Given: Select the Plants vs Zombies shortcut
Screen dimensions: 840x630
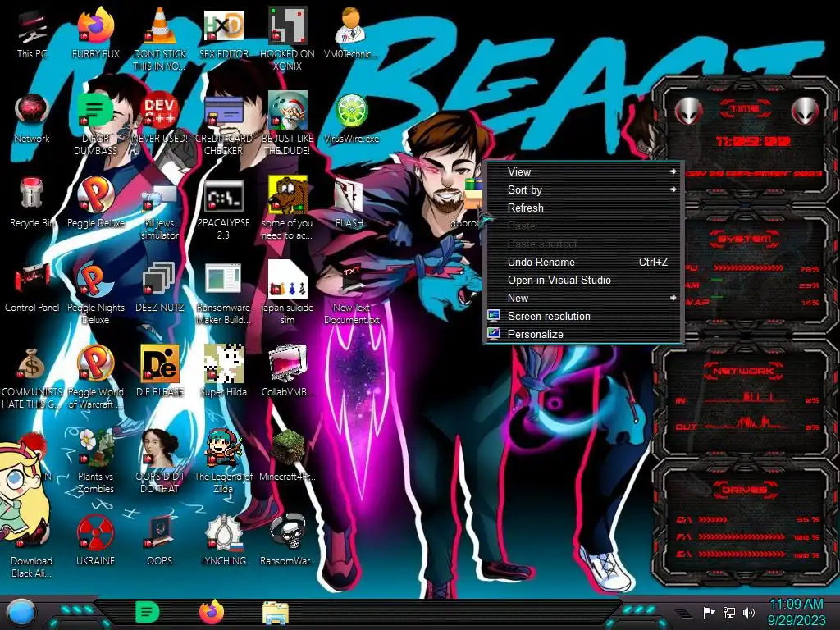Looking at the screenshot, I should [x=95, y=462].
